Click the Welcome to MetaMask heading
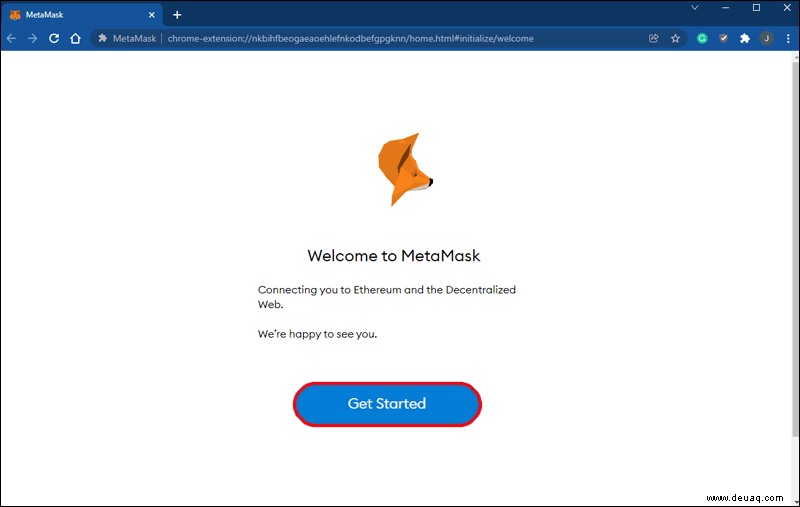Screen dimensions: 800x507 pyautogui.click(x=394, y=256)
